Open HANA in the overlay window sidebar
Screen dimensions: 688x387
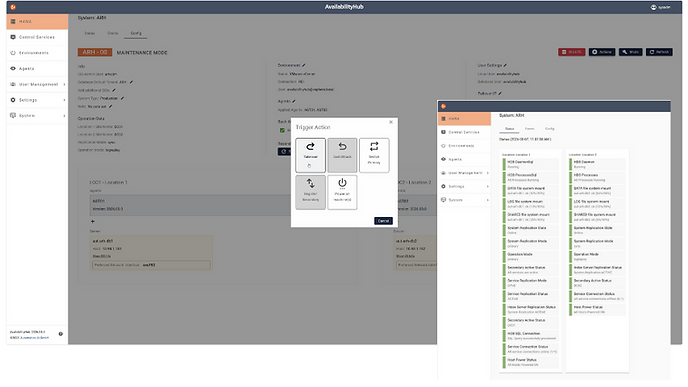point(464,118)
